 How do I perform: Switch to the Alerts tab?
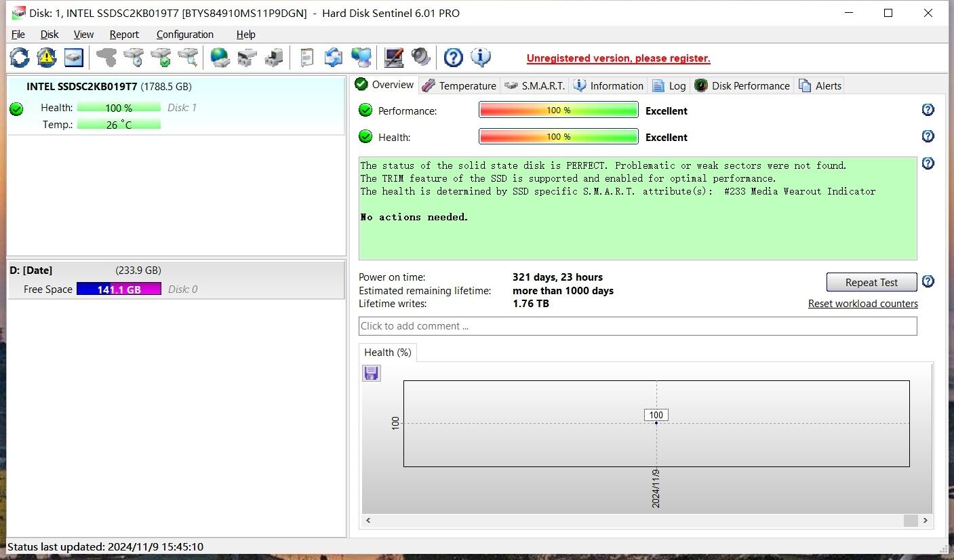(x=820, y=85)
